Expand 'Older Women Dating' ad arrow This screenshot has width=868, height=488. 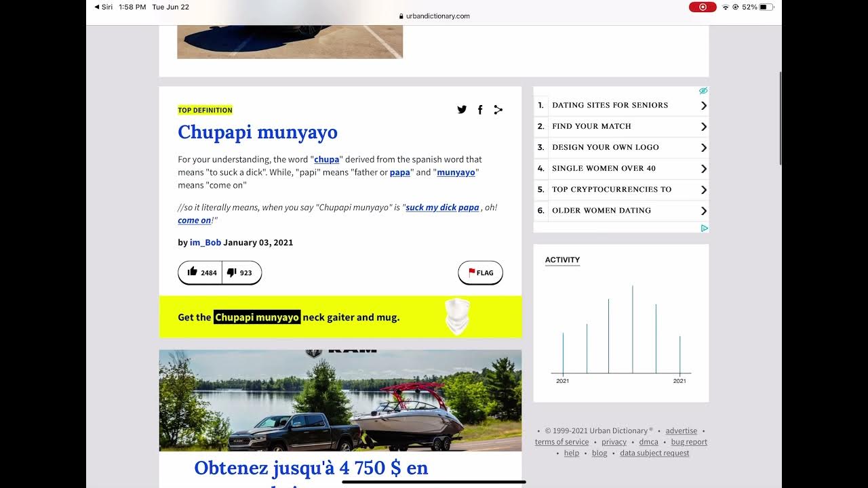click(703, 211)
